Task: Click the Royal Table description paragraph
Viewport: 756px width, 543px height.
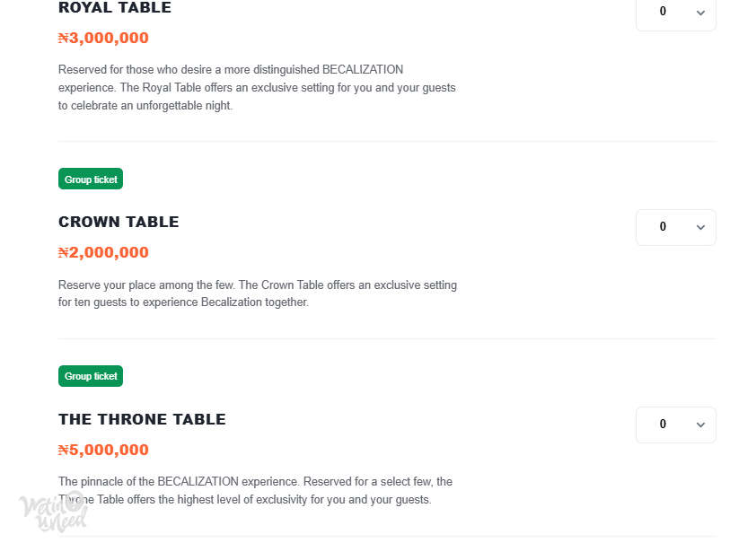Action: pyautogui.click(x=257, y=88)
